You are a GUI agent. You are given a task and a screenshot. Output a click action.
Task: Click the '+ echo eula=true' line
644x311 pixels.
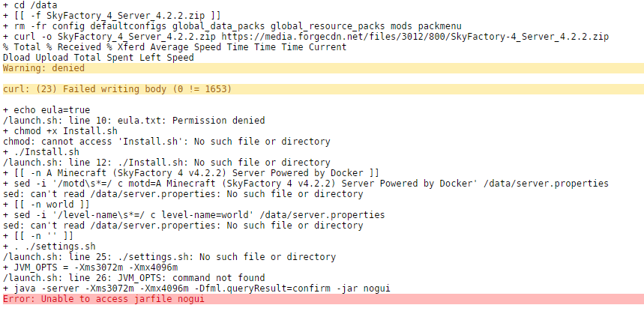point(46,110)
